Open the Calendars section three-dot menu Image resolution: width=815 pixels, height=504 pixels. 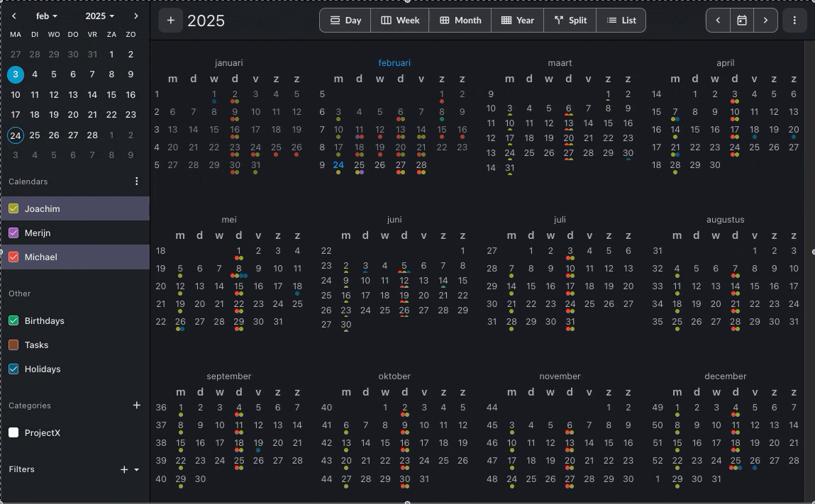137,181
